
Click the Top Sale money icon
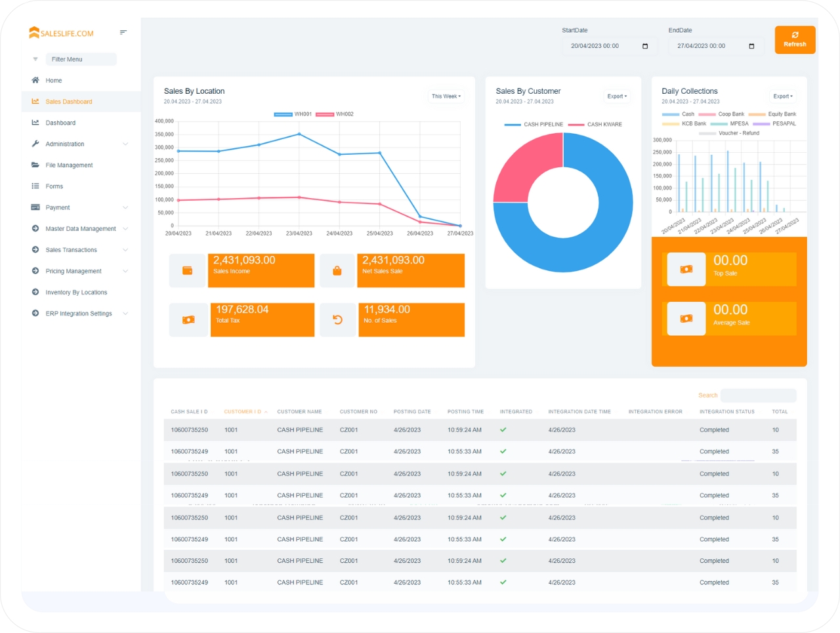click(686, 269)
